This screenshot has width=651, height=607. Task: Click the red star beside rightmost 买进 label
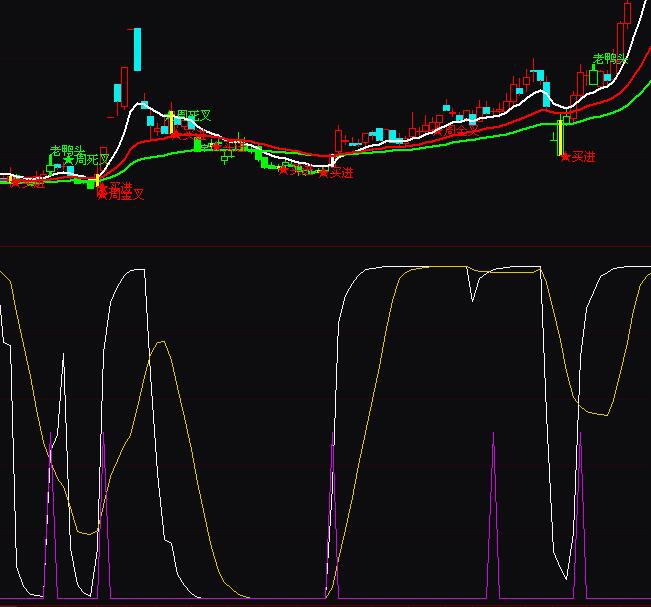565,157
